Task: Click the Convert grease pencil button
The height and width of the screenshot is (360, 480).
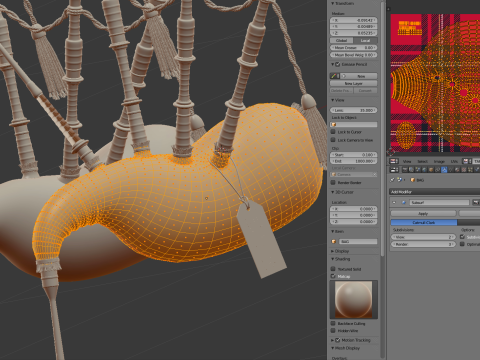Action: coord(365,90)
